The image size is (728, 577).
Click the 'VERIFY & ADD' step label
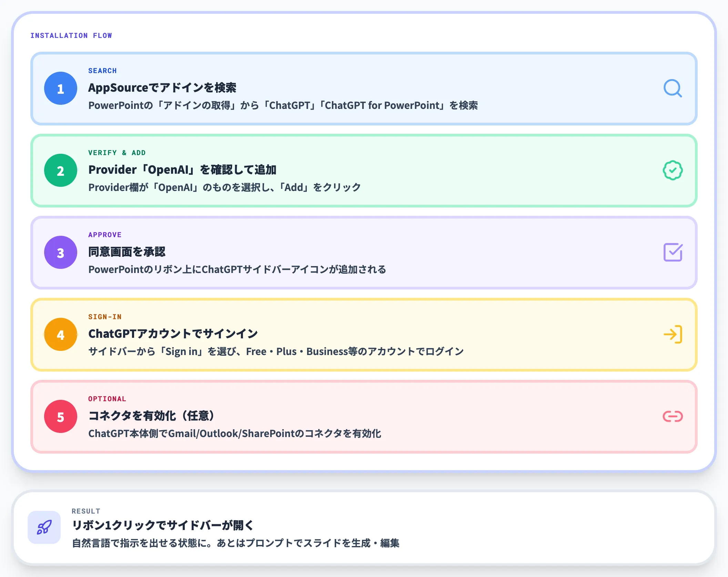[x=117, y=153]
